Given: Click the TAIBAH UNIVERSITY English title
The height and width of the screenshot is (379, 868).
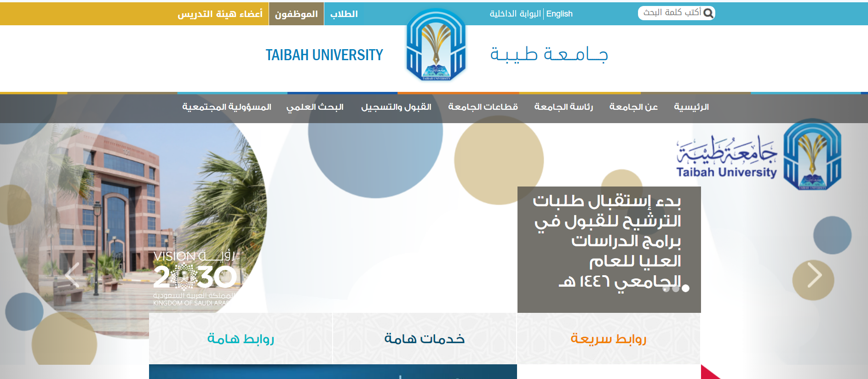Looking at the screenshot, I should [x=324, y=55].
